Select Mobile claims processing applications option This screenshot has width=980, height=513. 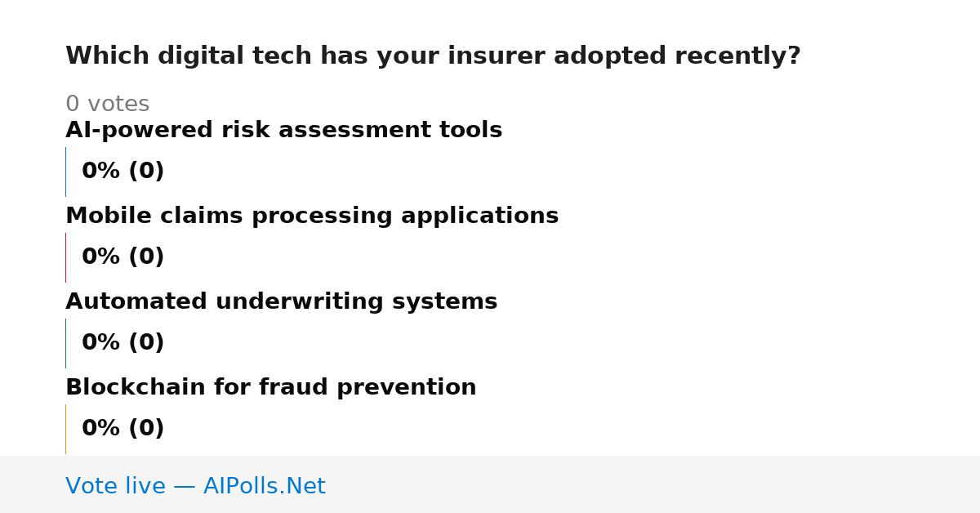tap(312, 216)
